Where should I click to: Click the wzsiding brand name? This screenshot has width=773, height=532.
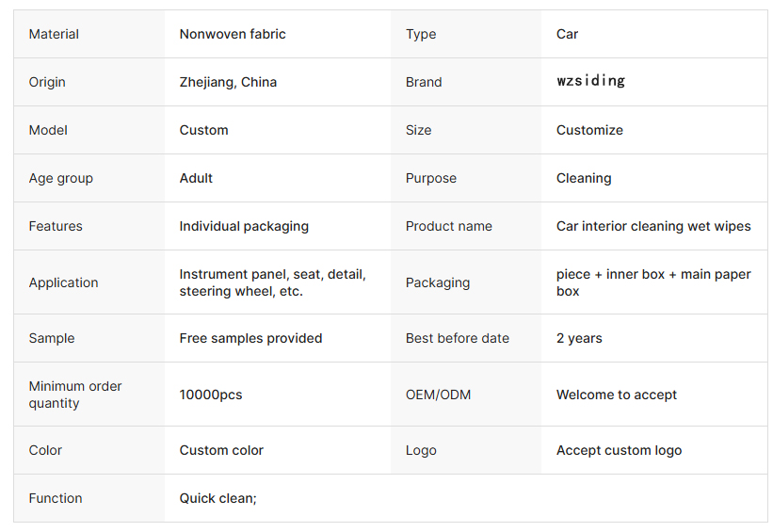click(590, 81)
